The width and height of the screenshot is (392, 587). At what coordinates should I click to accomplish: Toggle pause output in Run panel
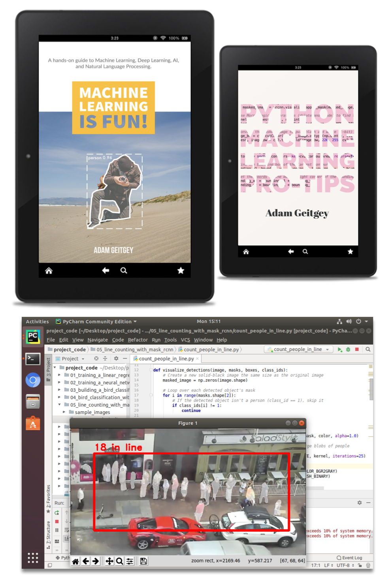[x=57, y=530]
